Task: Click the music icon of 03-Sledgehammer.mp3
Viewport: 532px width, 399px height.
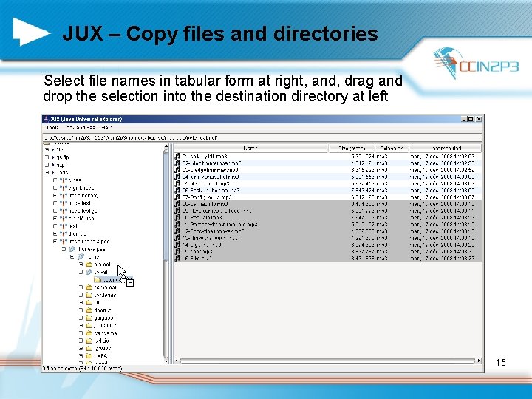Action: point(177,170)
